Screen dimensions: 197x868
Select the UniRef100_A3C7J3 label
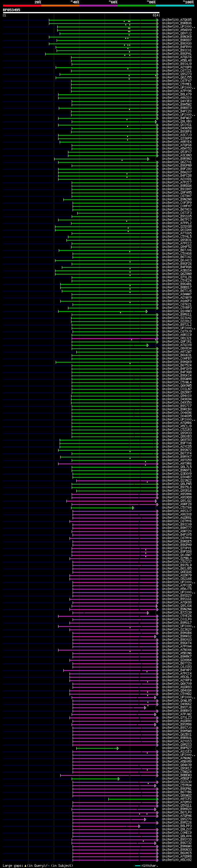[x=176, y=135]
